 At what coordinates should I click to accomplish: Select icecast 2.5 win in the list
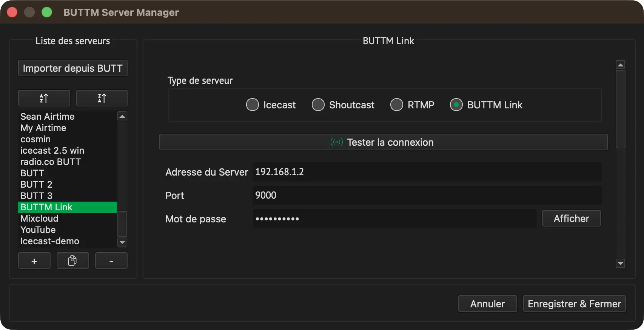(68, 151)
